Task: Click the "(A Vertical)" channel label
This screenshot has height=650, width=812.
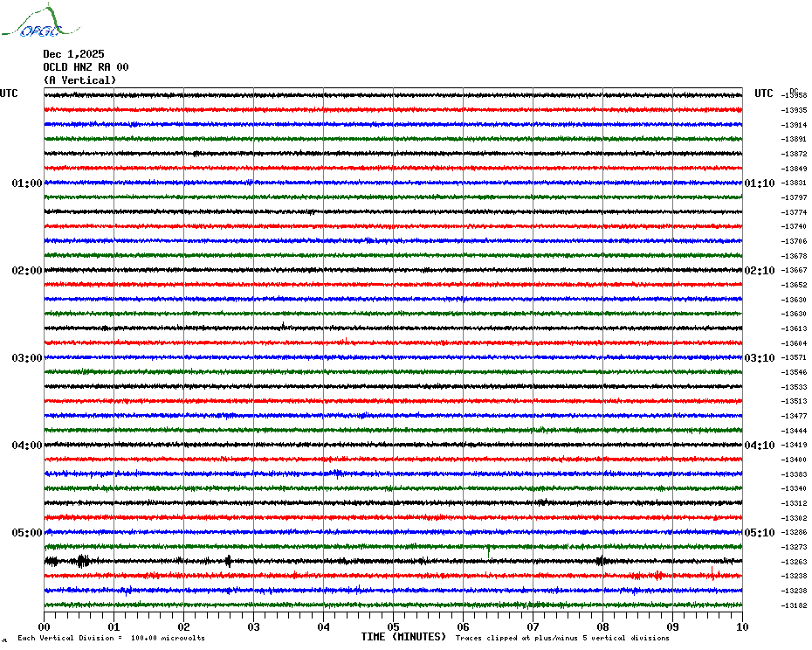Action: (x=79, y=80)
